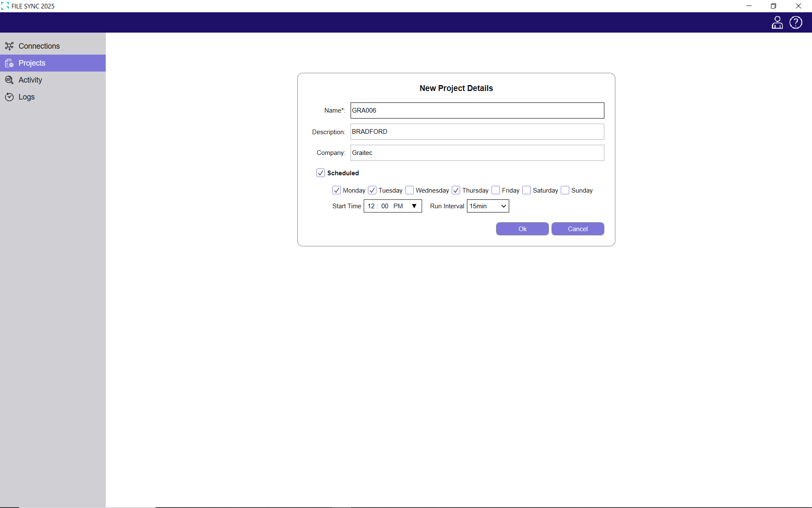
Task: Restore down the application window
Action: point(773,6)
